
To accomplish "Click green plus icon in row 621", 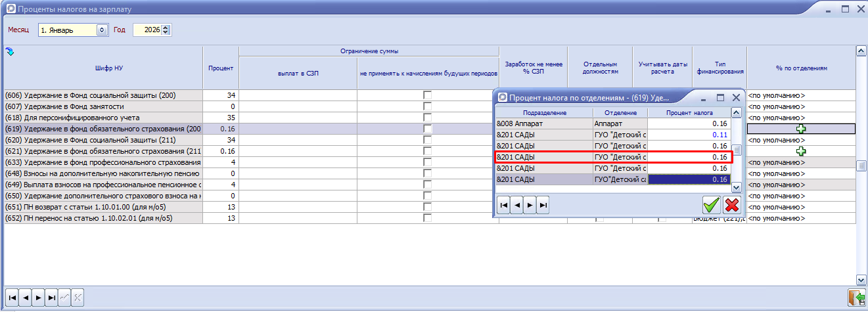I will (801, 151).
